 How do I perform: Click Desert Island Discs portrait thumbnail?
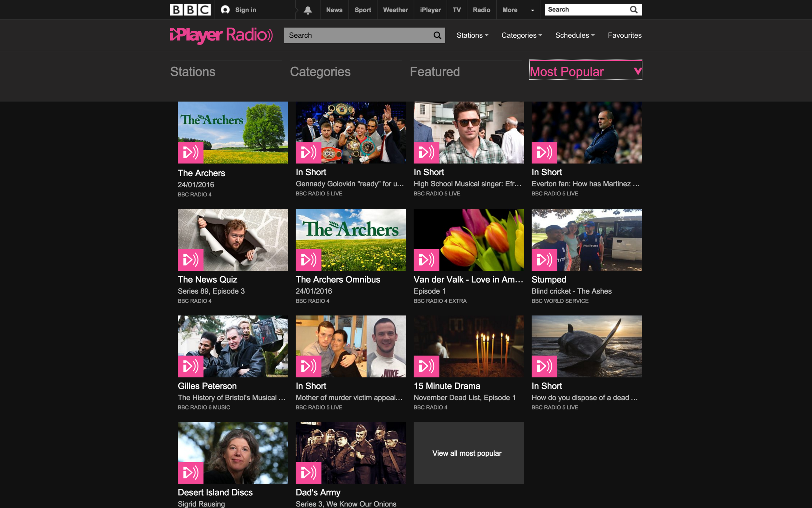233,453
